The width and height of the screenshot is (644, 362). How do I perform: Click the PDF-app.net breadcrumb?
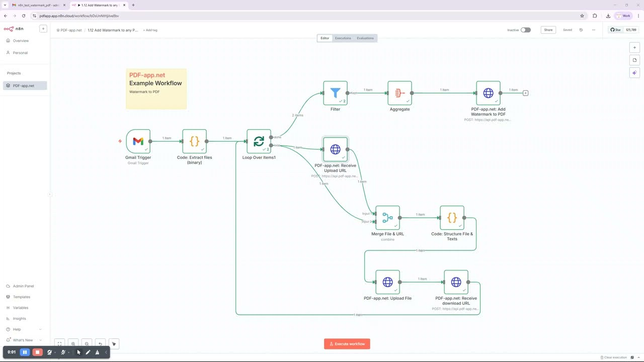pyautogui.click(x=69, y=30)
